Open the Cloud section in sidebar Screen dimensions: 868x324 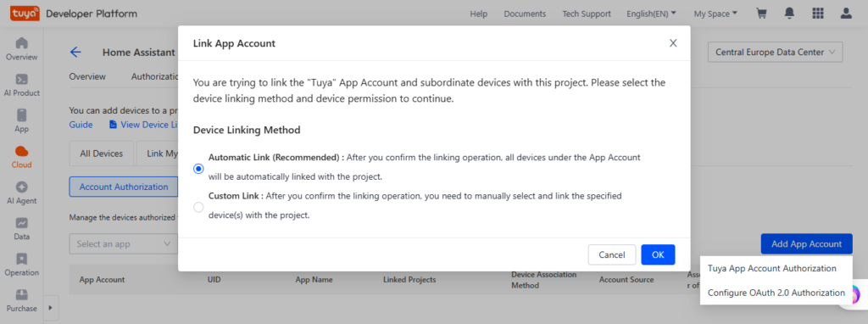pyautogui.click(x=21, y=157)
